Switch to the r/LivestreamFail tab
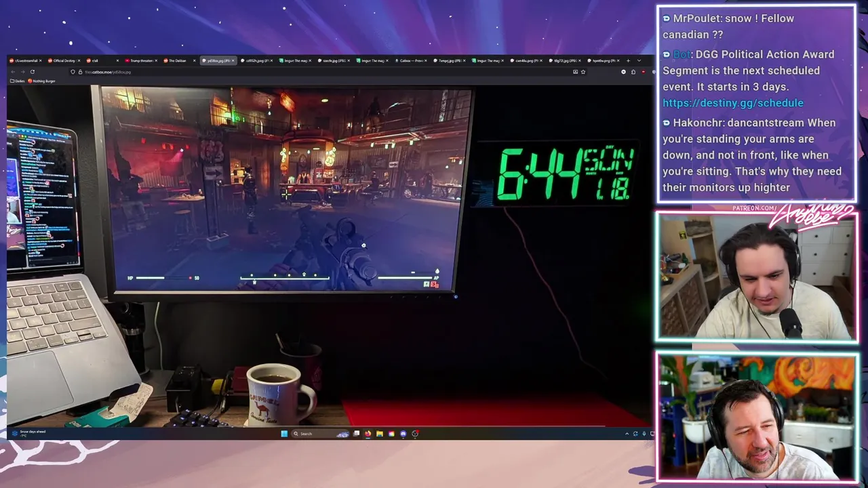The image size is (868, 488). (x=26, y=60)
